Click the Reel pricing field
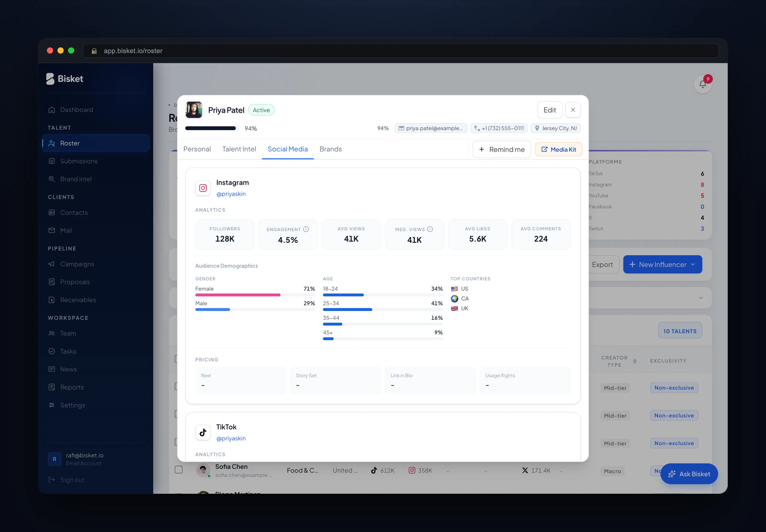Image resolution: width=766 pixels, height=532 pixels. coord(241,381)
